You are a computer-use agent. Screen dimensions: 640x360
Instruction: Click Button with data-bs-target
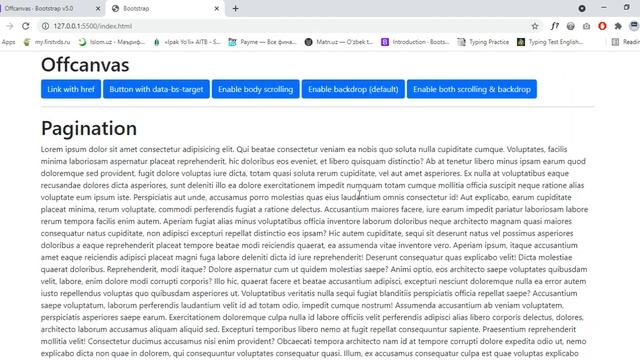point(156,89)
